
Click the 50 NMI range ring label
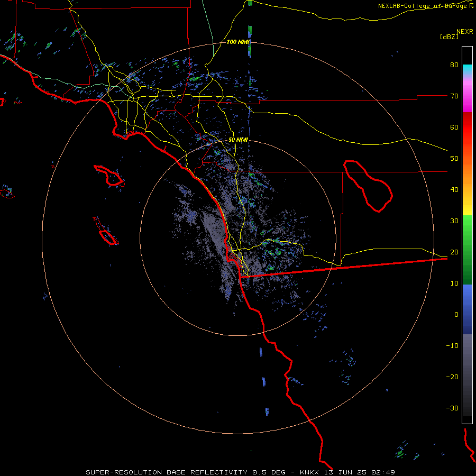pyautogui.click(x=238, y=140)
